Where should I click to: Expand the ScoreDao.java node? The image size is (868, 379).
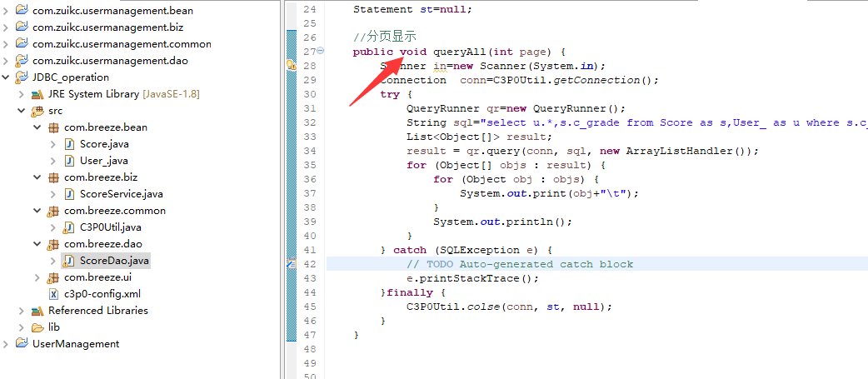click(x=53, y=260)
